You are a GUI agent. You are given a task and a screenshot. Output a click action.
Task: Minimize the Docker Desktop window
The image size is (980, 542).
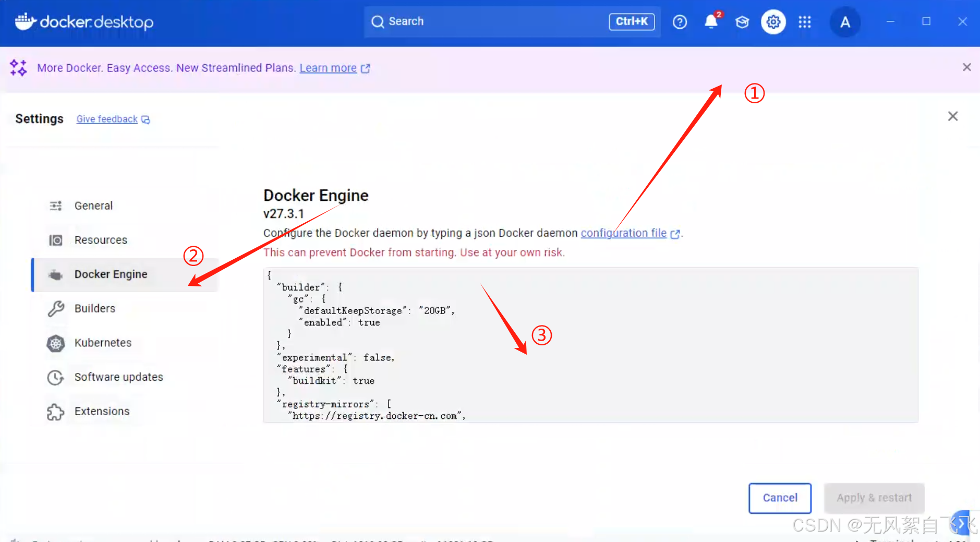coord(890,21)
